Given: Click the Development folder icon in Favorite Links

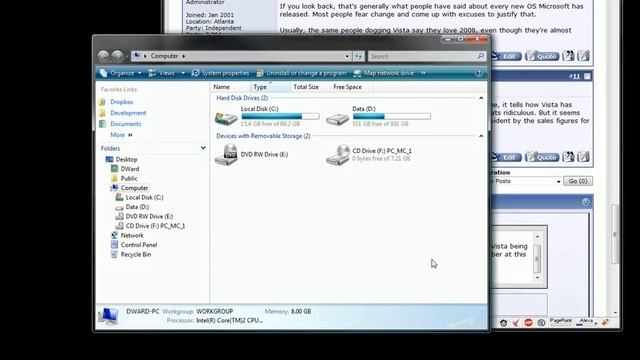Looking at the screenshot, I should 102,113.
